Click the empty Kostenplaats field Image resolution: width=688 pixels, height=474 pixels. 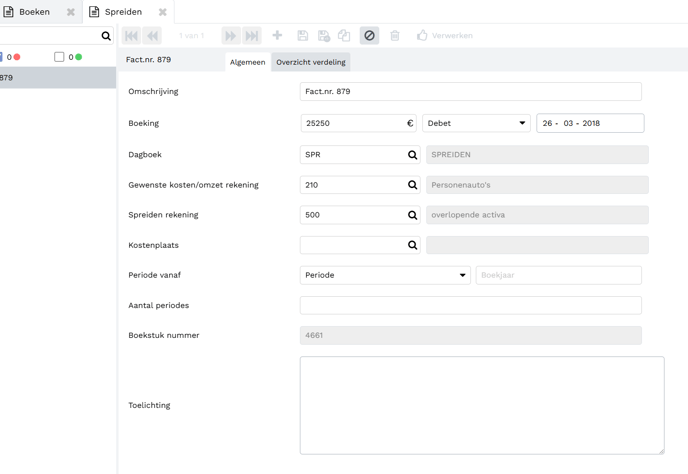pyautogui.click(x=360, y=245)
